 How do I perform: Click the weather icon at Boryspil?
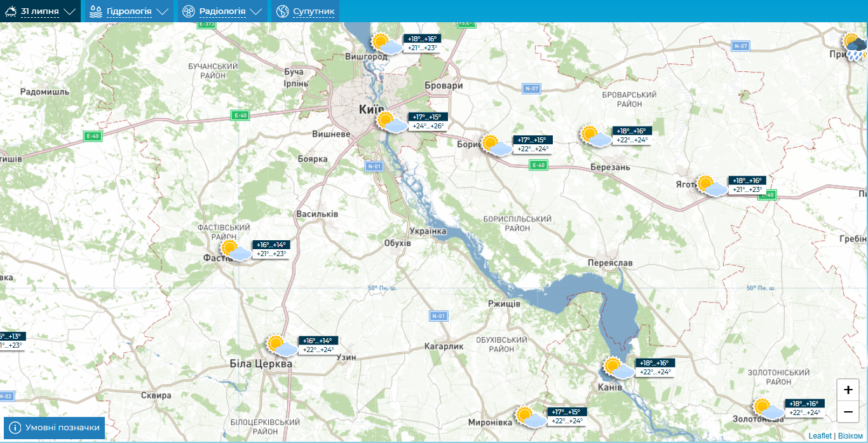point(496,145)
